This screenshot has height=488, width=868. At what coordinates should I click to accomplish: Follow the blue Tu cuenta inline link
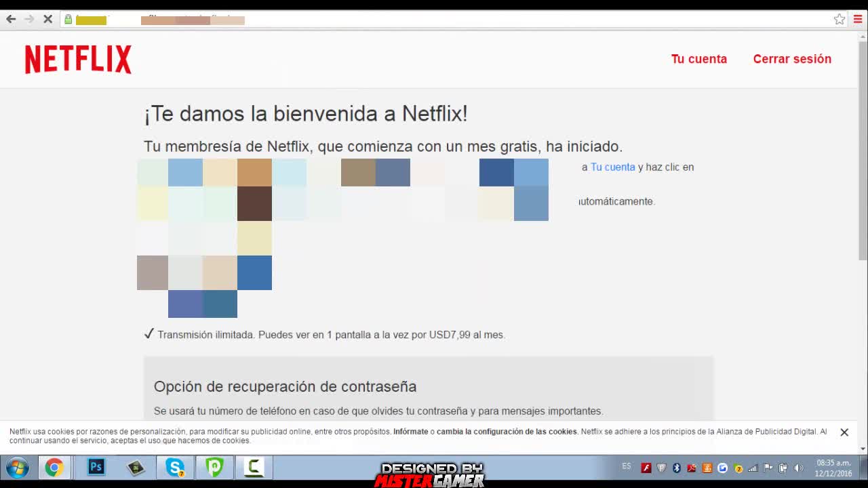point(613,167)
